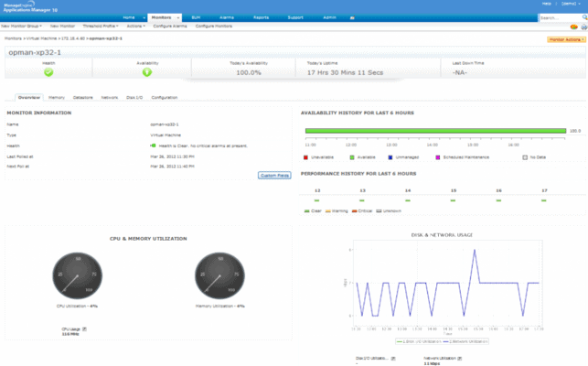Open the Monitor Actions dropdown
Image resolution: width=588 pixels, height=366 pixels.
(x=566, y=39)
